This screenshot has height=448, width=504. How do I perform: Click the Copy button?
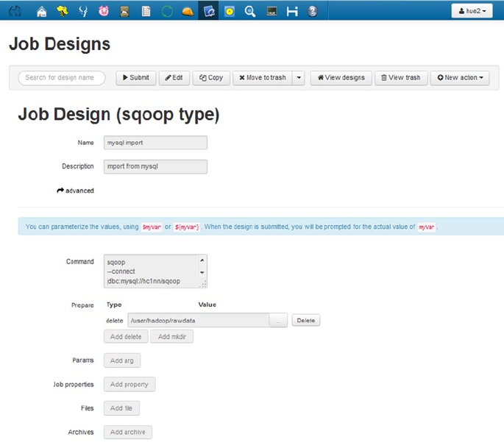point(211,78)
